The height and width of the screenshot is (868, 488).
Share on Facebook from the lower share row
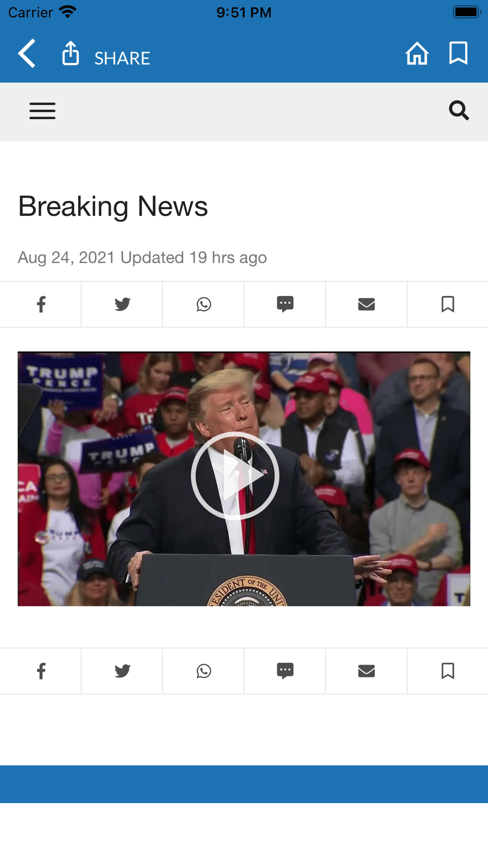[x=41, y=671]
